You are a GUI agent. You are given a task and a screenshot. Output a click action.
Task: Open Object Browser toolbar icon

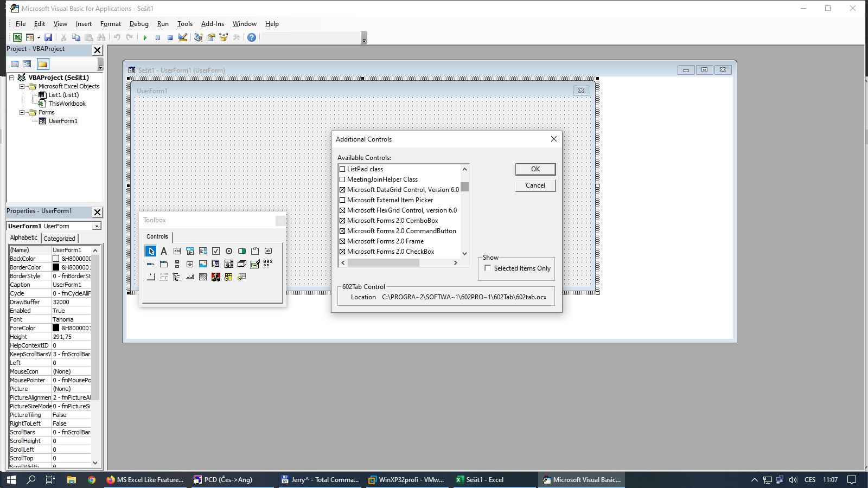tap(224, 37)
